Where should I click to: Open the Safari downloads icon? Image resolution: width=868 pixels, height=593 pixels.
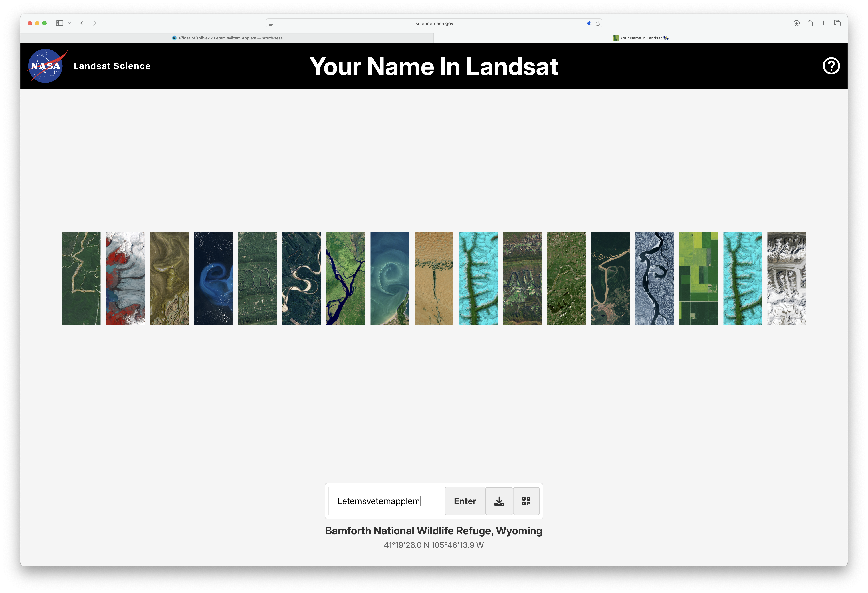796,23
